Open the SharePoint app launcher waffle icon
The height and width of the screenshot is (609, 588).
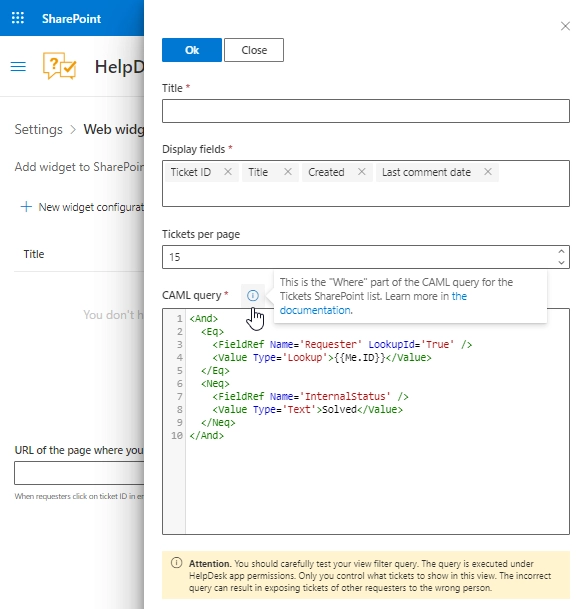(x=17, y=18)
